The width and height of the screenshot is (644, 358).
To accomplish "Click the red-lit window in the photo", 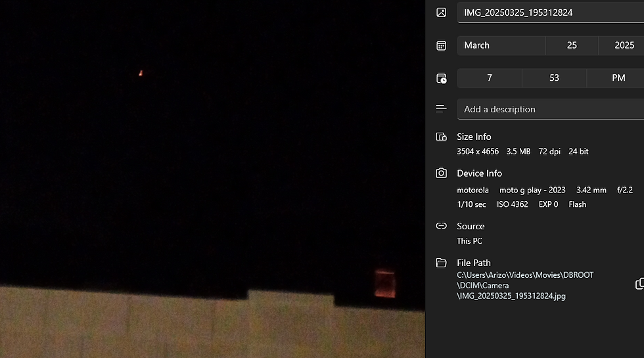I will (385, 283).
